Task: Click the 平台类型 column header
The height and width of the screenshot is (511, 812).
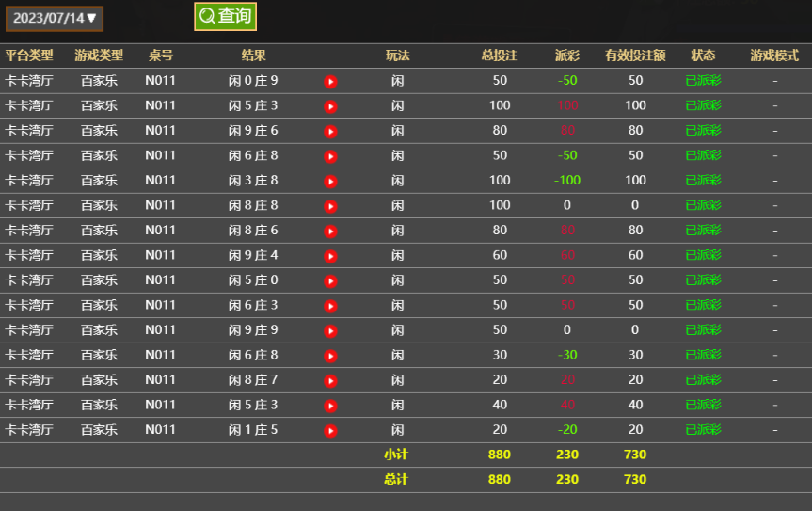Action: click(x=29, y=56)
